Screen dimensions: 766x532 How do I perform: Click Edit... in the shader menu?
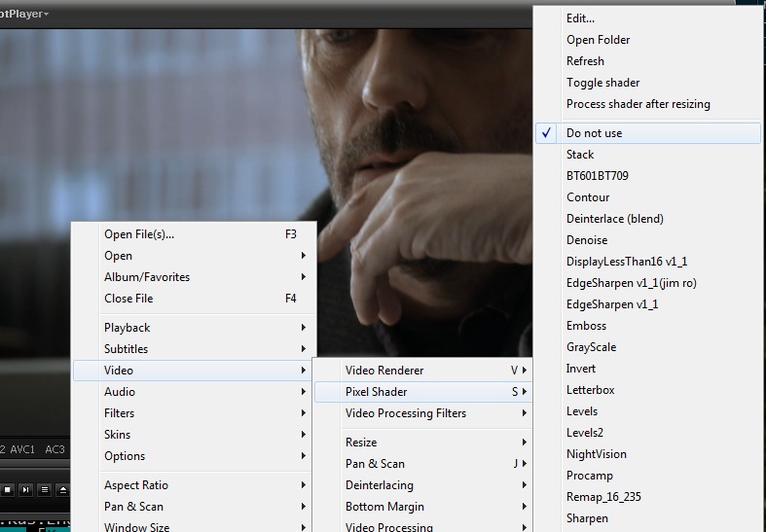(x=580, y=18)
